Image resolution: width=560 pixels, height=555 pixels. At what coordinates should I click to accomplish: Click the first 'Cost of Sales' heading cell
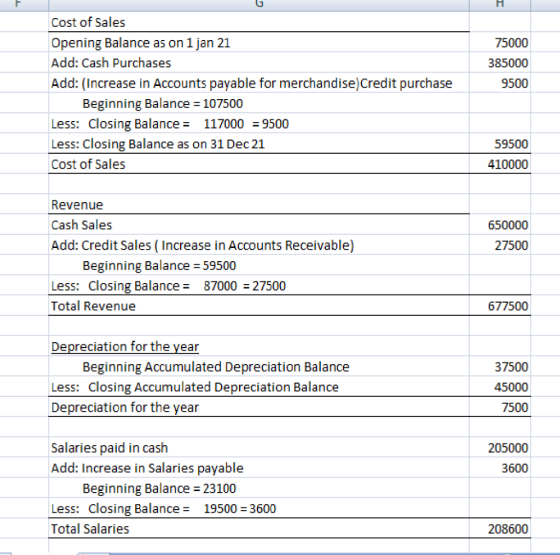[x=259, y=22]
